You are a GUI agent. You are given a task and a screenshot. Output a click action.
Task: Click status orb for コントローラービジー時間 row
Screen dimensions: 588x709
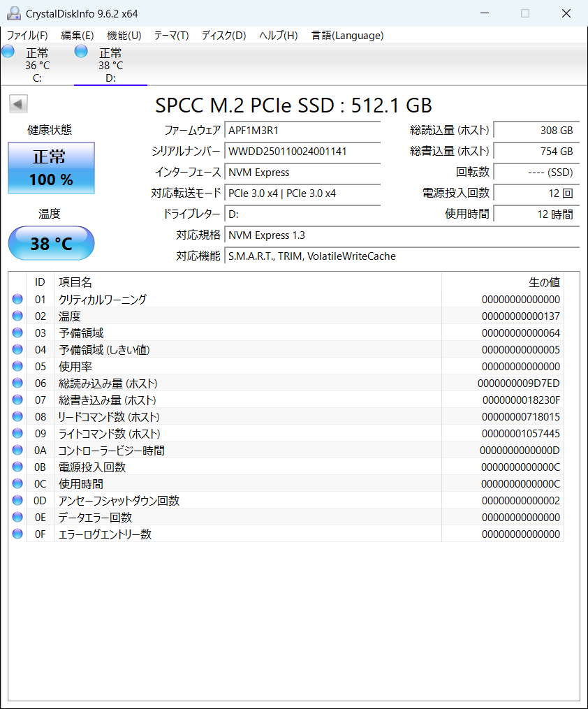coord(17,450)
